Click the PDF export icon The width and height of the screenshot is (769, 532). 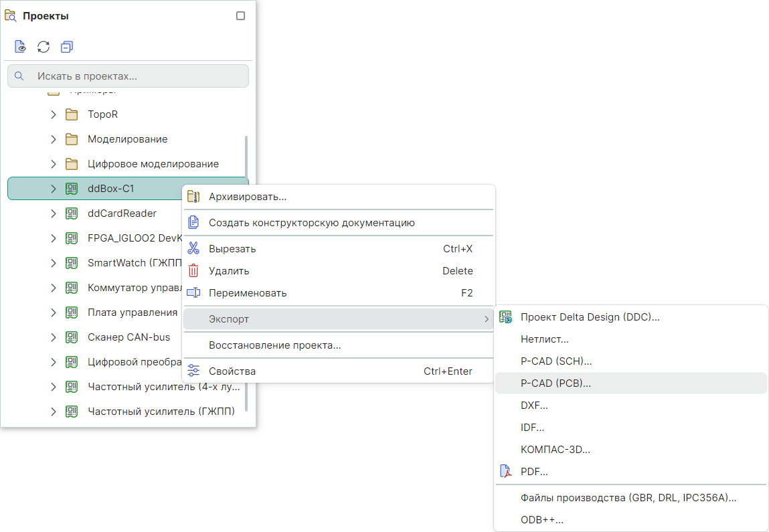tap(506, 472)
